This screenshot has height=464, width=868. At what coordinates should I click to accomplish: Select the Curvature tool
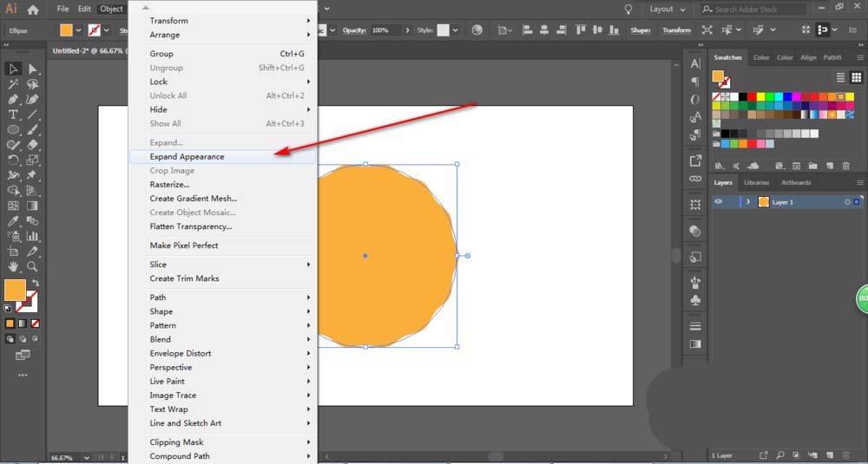[33, 100]
